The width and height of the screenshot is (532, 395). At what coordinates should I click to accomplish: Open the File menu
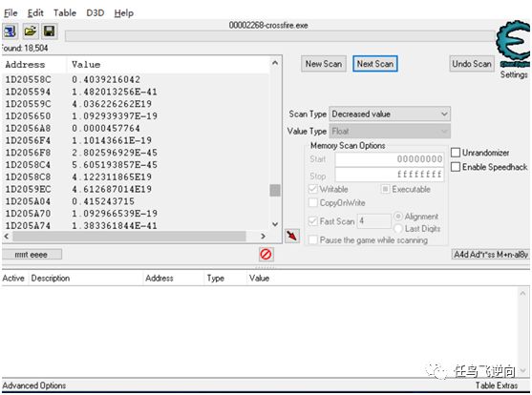coord(11,13)
